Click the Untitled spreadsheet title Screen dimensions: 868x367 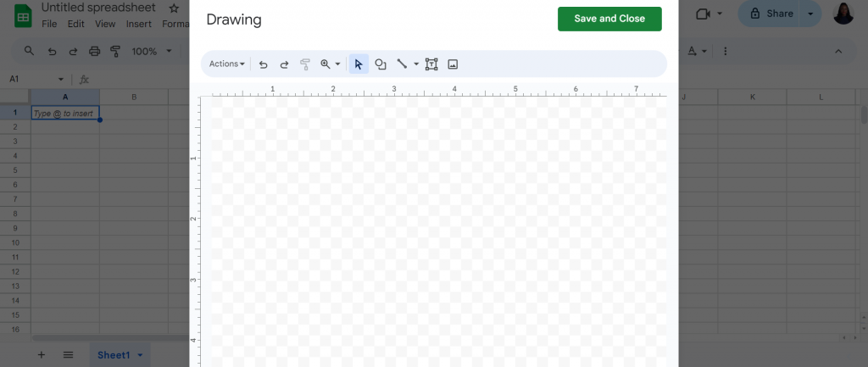(98, 8)
